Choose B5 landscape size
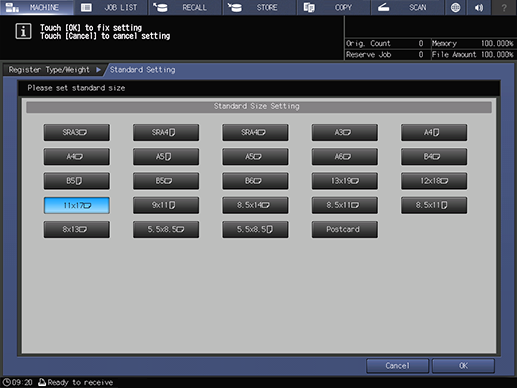This screenshot has height=388, width=517. point(166,181)
